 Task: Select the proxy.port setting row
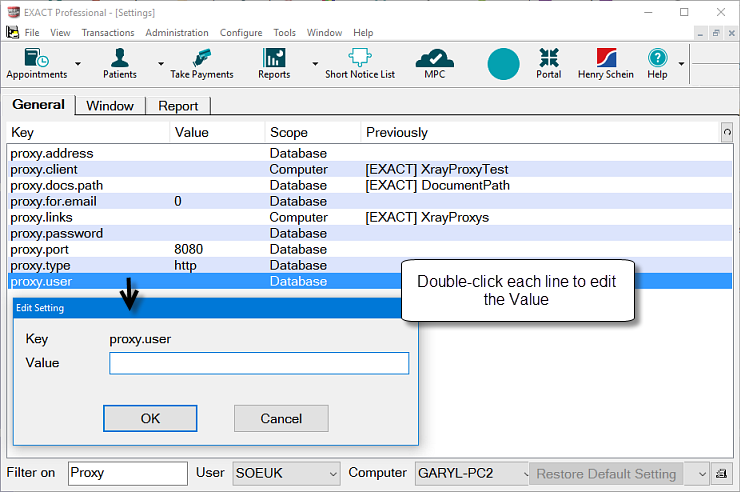tap(370, 249)
